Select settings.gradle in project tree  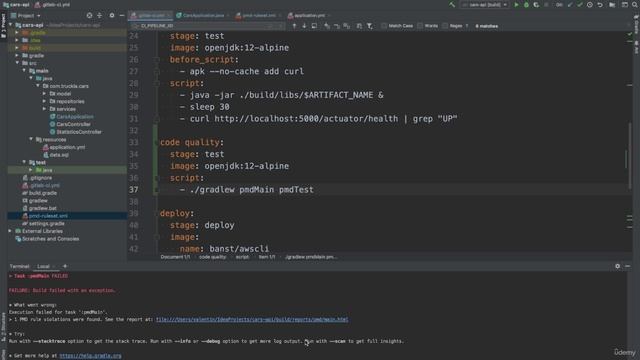click(x=47, y=223)
